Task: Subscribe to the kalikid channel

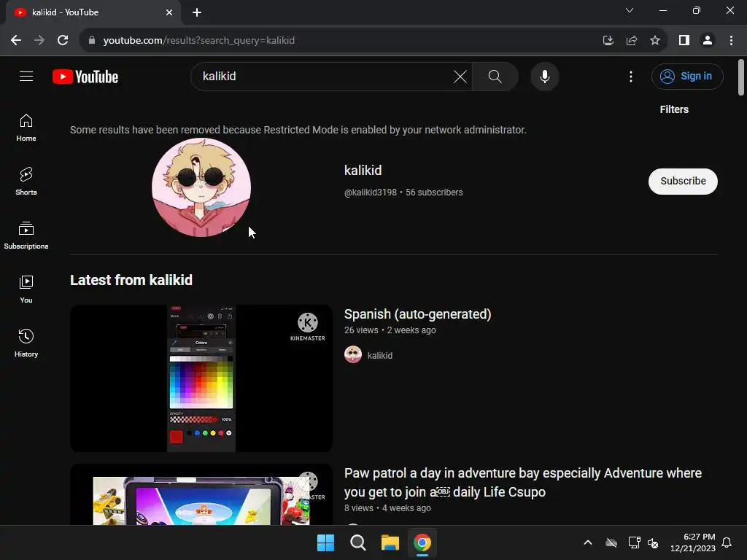Action: click(683, 181)
